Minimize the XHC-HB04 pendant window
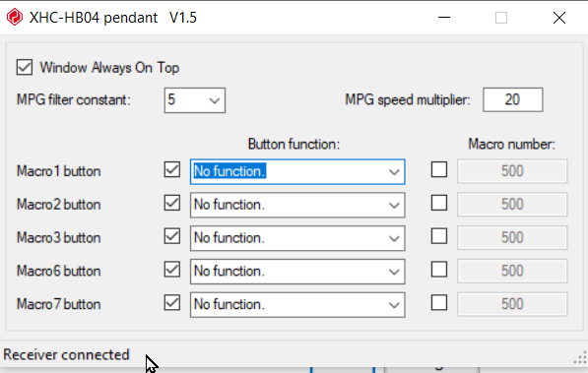The height and width of the screenshot is (373, 588). tap(444, 18)
